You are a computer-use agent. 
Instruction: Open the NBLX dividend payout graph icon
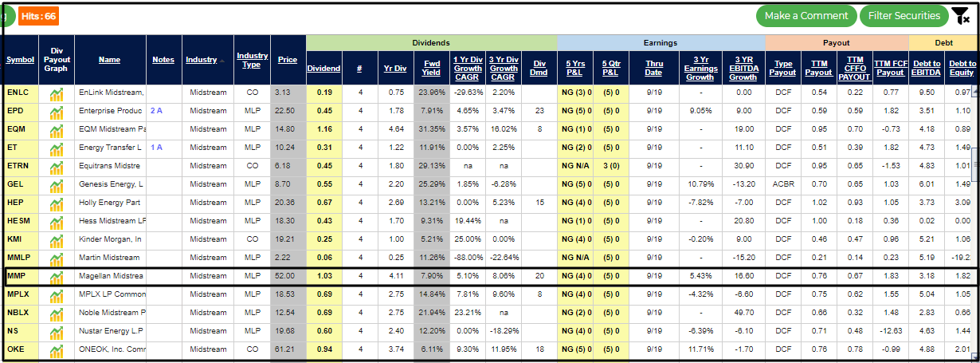click(x=57, y=313)
